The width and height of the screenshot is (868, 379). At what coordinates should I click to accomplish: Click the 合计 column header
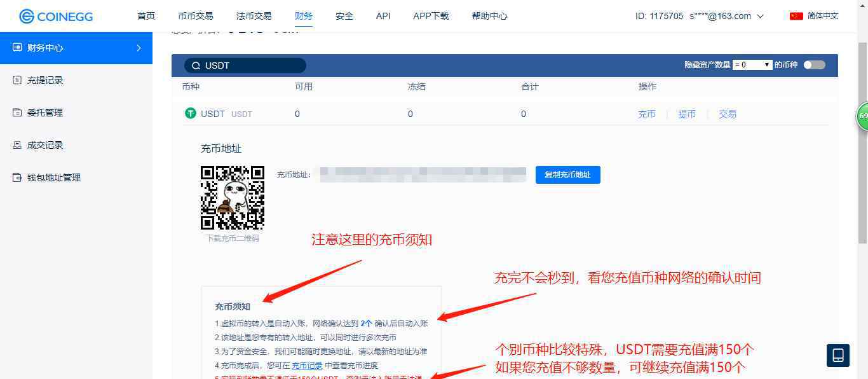pos(530,86)
